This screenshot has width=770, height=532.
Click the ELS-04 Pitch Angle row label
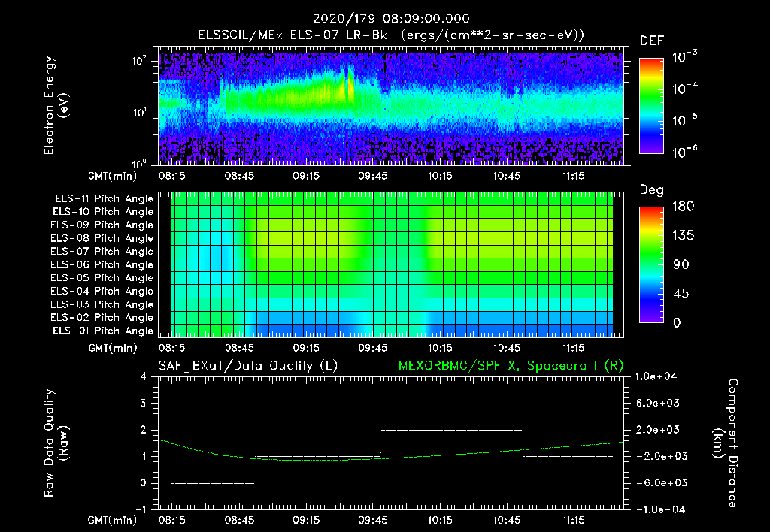102,291
